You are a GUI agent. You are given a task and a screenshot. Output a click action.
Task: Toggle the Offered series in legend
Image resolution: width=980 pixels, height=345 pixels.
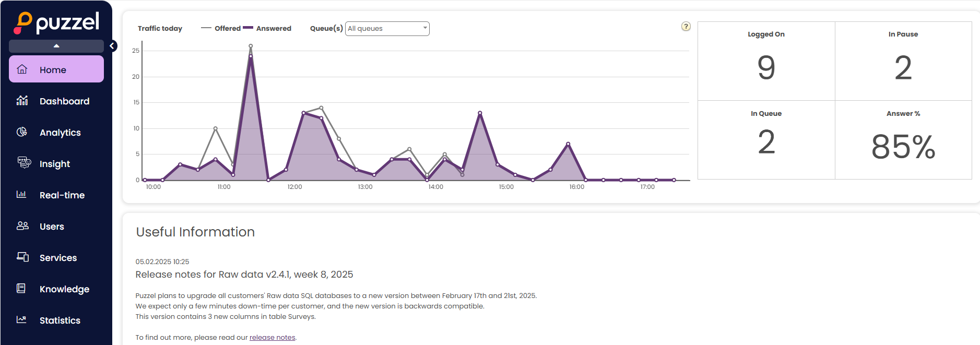[x=221, y=28]
